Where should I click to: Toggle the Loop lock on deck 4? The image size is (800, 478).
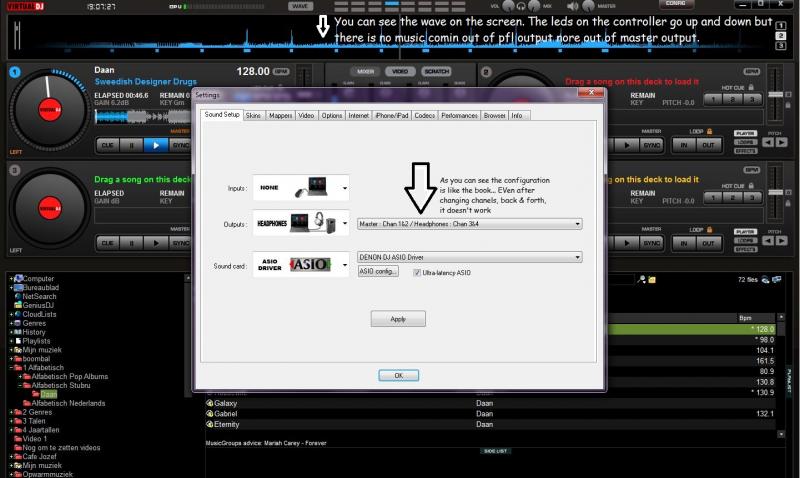pyautogui.click(x=710, y=230)
